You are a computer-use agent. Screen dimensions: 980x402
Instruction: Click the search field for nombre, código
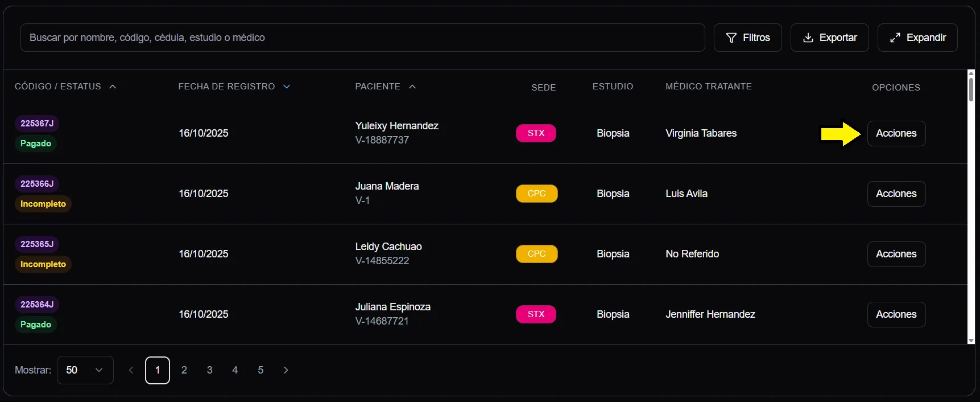click(x=362, y=38)
